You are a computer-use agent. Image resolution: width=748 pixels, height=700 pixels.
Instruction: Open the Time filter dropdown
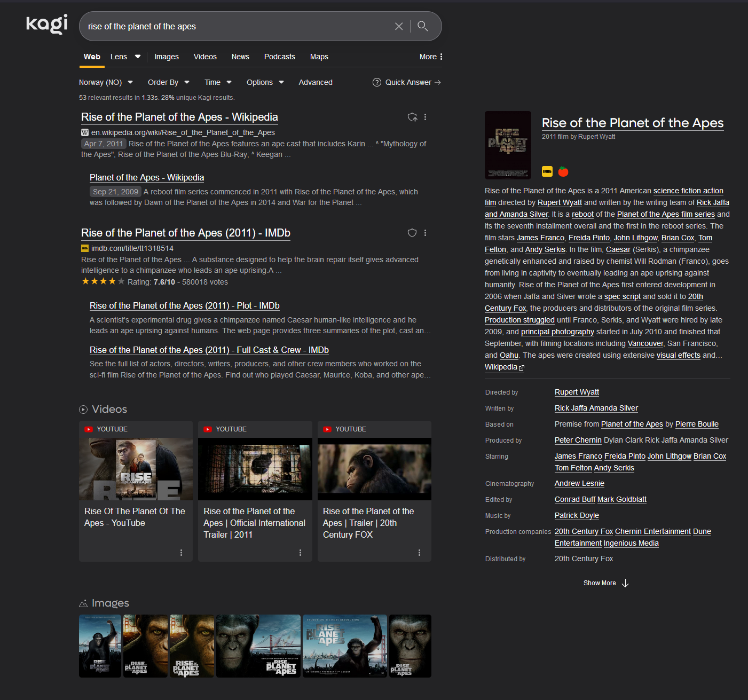click(x=218, y=82)
